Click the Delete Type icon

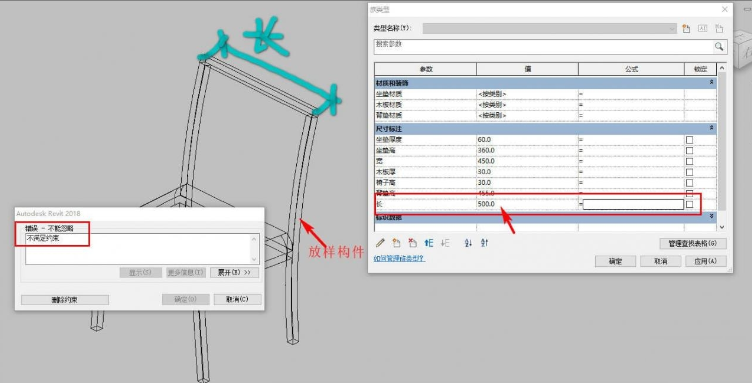[x=719, y=29]
